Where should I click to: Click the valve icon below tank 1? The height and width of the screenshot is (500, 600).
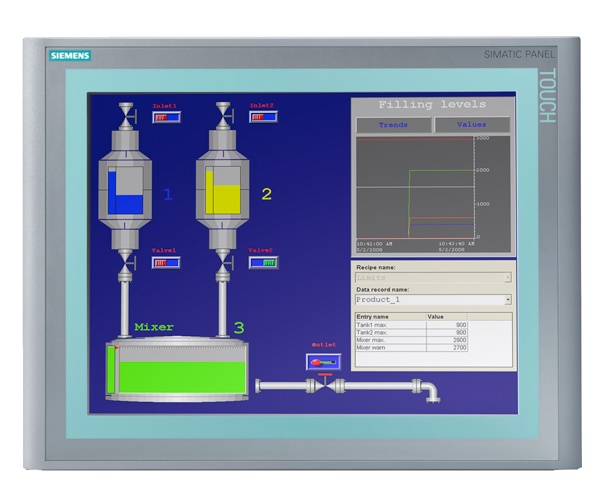click(126, 262)
